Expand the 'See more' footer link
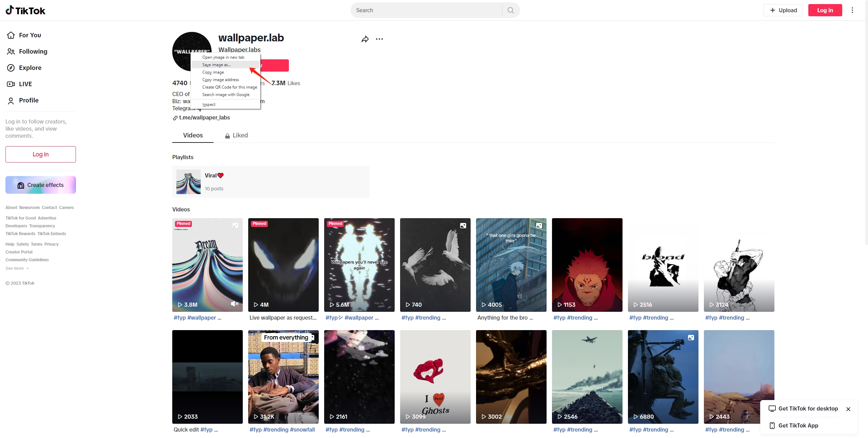The image size is (868, 438). tap(16, 268)
